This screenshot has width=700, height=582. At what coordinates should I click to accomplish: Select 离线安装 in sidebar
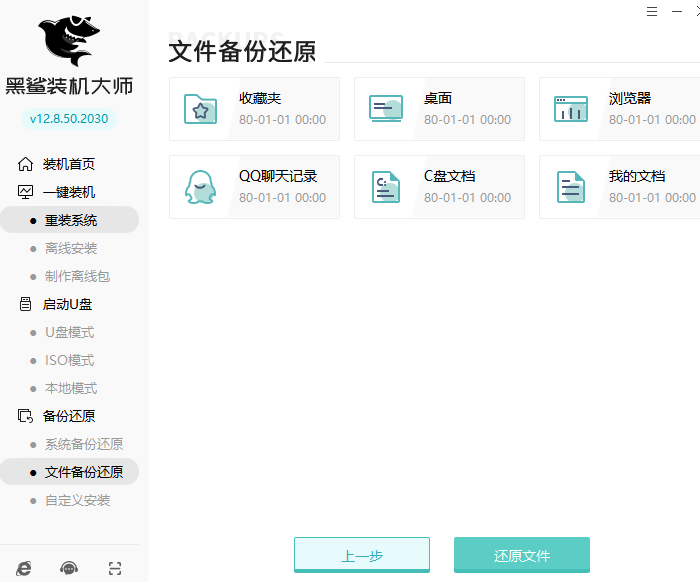point(71,248)
